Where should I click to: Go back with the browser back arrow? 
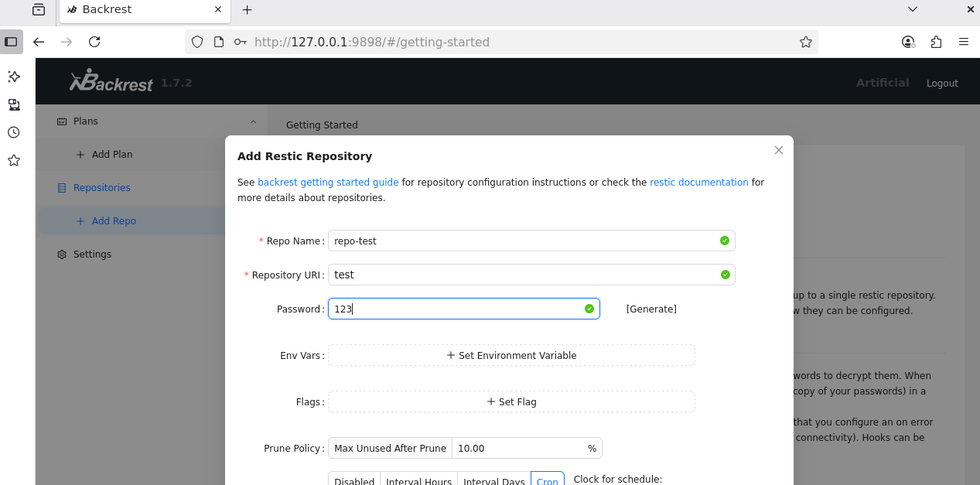click(39, 42)
